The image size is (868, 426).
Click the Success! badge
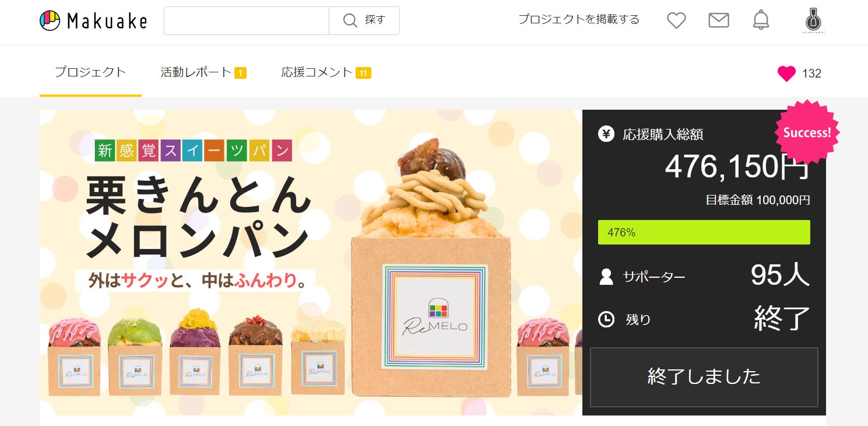807,132
